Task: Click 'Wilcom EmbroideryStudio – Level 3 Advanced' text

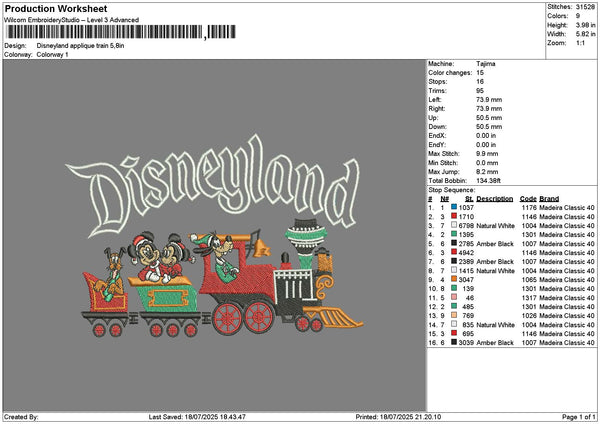Action: coord(72,20)
